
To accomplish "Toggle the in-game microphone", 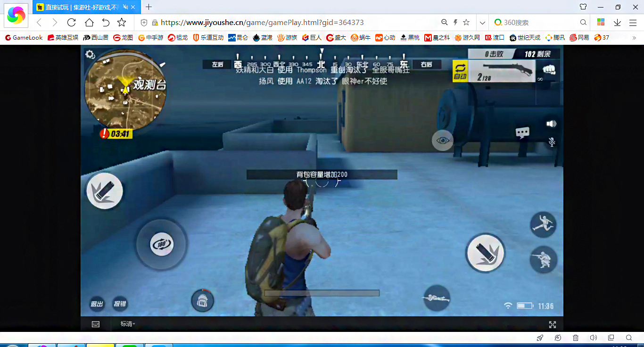I will [x=551, y=142].
